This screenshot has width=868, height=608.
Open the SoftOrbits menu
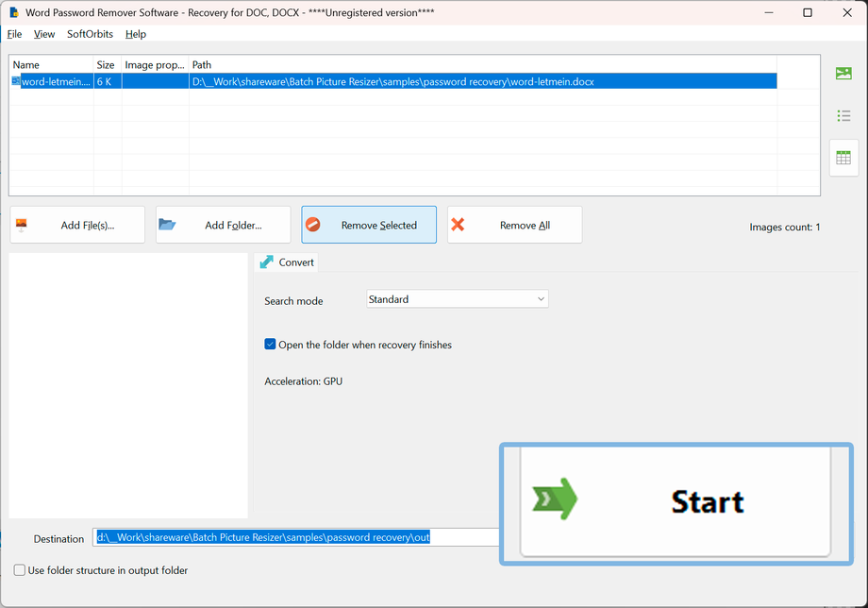(x=90, y=34)
